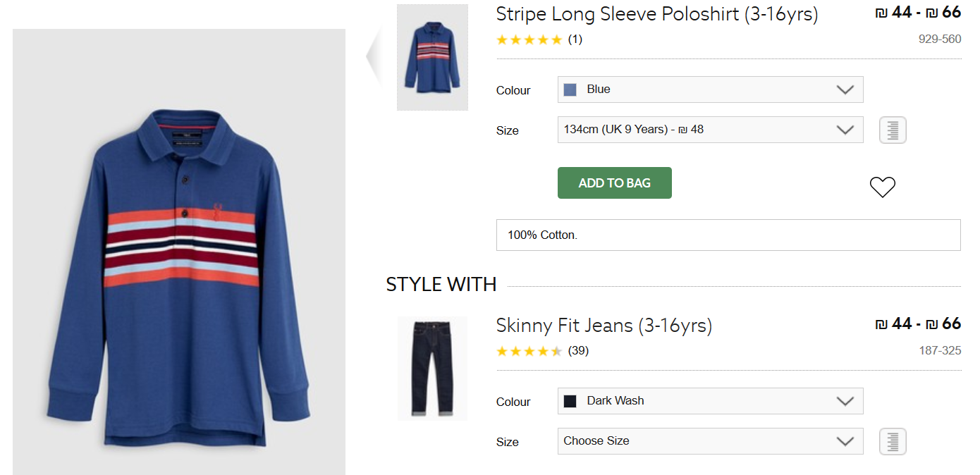Screen dimensions: 980x475
Task: Open the Stripe Long Sleeve Poloshirt title link
Action: click(x=656, y=14)
